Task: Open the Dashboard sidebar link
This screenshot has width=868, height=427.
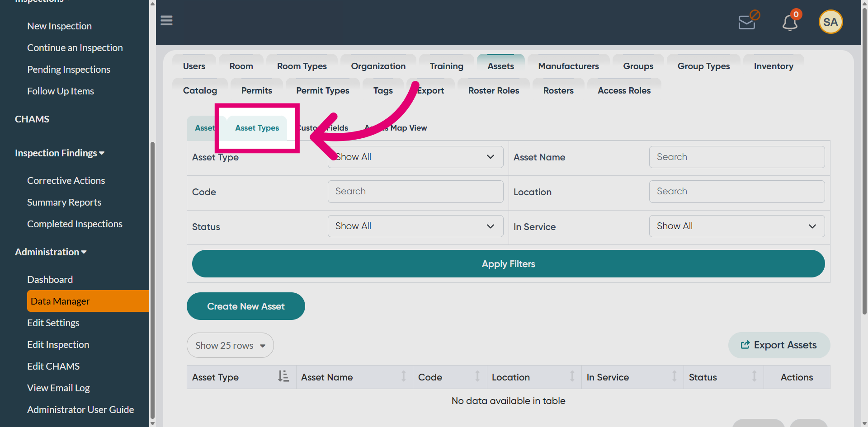Action: click(50, 280)
